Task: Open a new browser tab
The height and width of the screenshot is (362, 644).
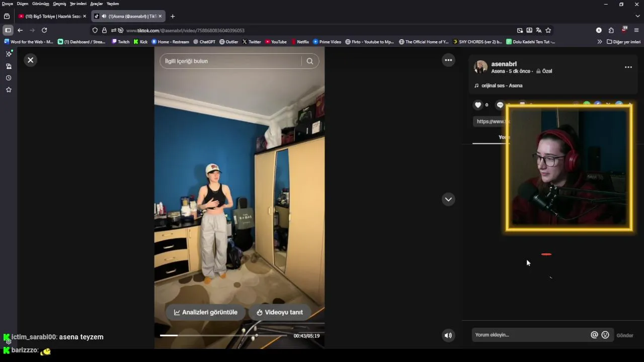Action: pyautogui.click(x=173, y=16)
